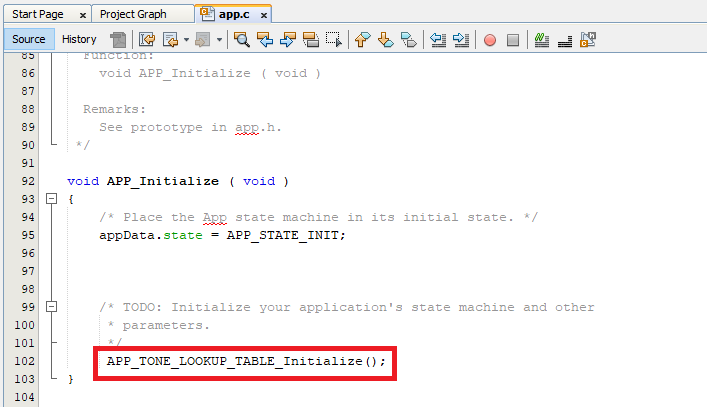Select the Project Graph tab
The height and width of the screenshot is (407, 707).
[133, 14]
